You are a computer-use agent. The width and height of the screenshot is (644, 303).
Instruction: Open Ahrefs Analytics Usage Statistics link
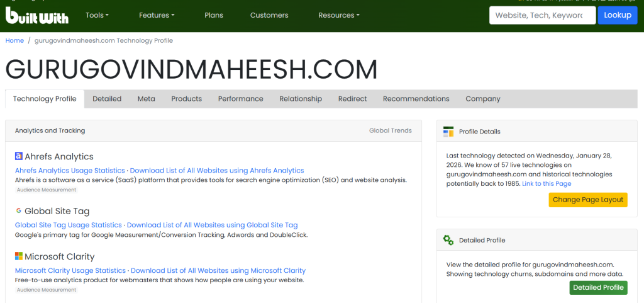tap(70, 170)
